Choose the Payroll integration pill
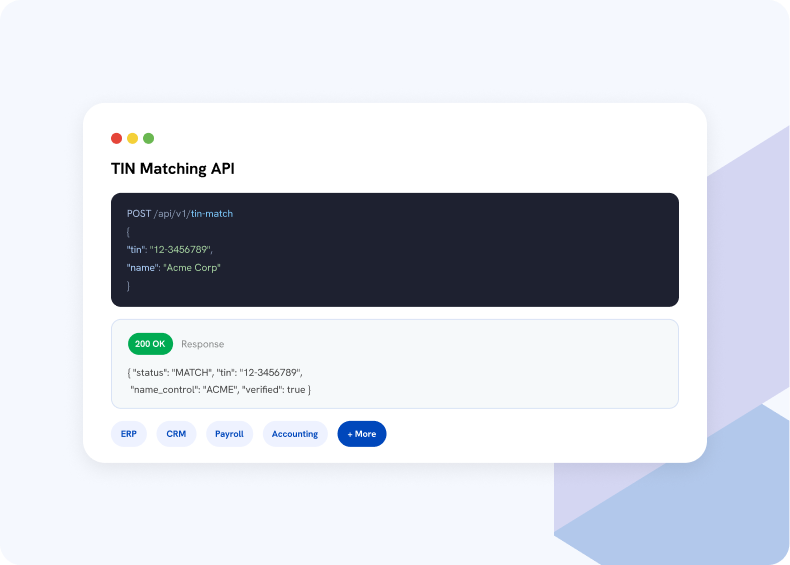Image resolution: width=790 pixels, height=565 pixels. point(229,434)
